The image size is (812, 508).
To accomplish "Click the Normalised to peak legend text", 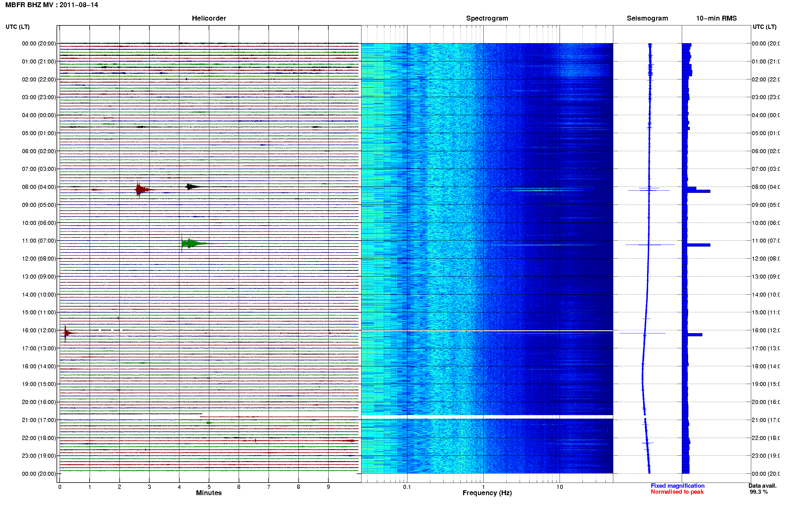I will (x=677, y=492).
